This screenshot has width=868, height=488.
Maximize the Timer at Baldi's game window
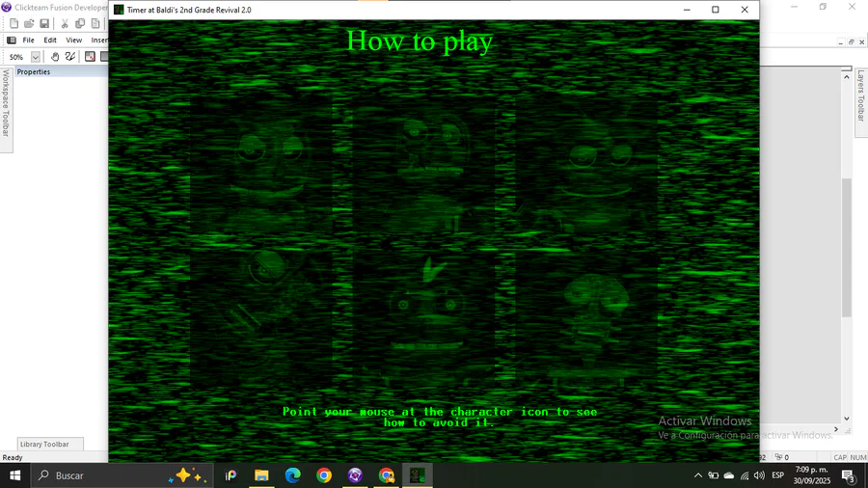pos(716,10)
